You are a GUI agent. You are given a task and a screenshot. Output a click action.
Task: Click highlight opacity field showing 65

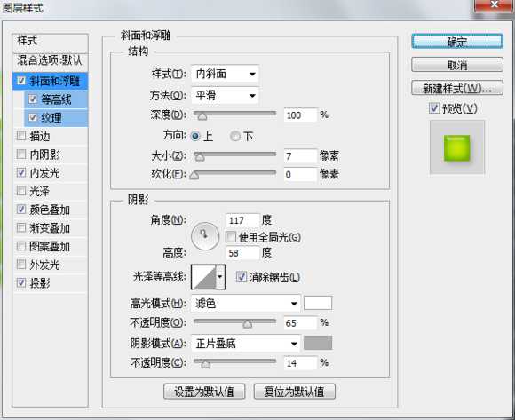(300, 323)
